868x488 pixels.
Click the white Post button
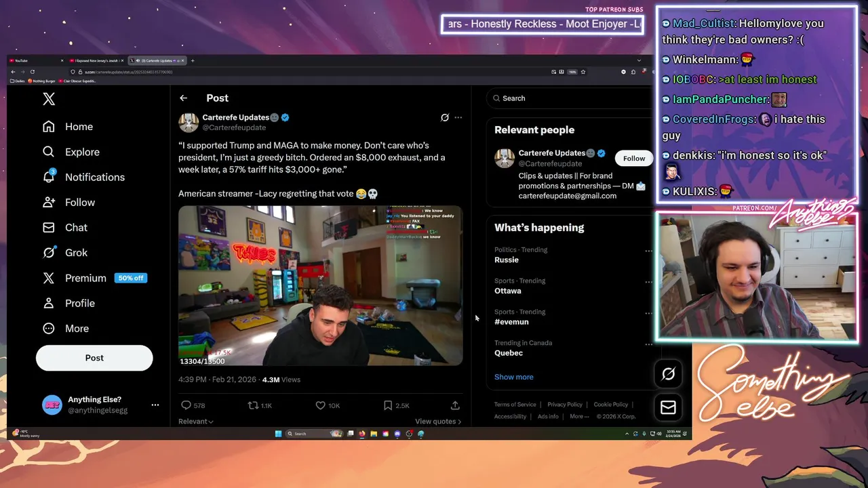click(x=94, y=358)
